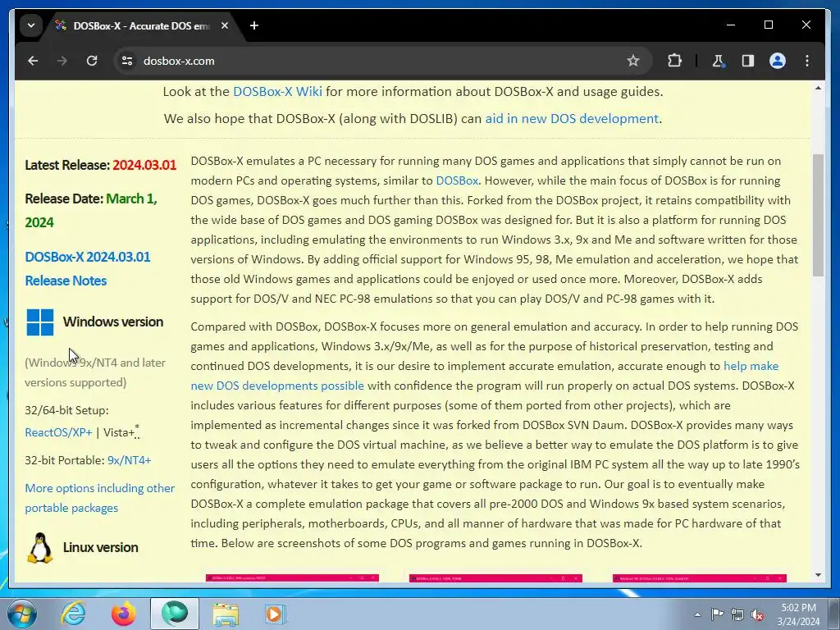The height and width of the screenshot is (630, 840).
Task: Bookmark this page with the star icon
Action: coord(633,61)
